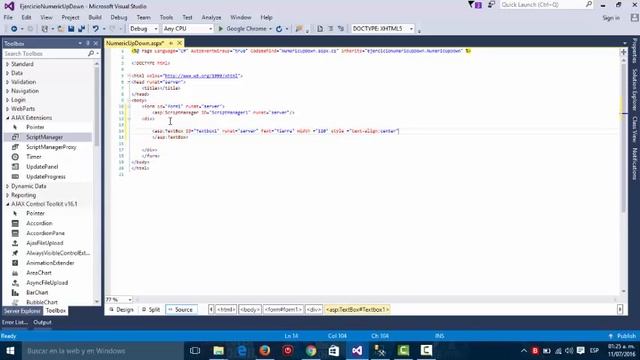
Task: Open the DOCTYPE XHTML5 dropdown
Action: tap(383, 29)
